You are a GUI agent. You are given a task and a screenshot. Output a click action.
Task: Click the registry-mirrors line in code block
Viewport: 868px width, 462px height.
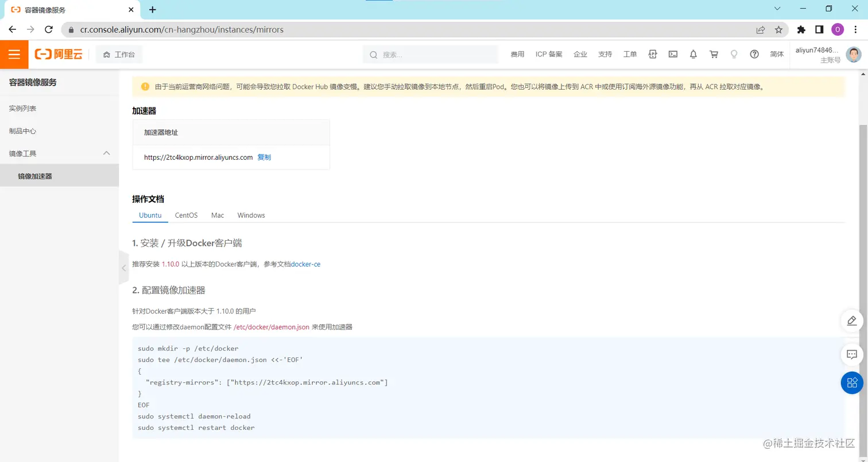point(267,382)
